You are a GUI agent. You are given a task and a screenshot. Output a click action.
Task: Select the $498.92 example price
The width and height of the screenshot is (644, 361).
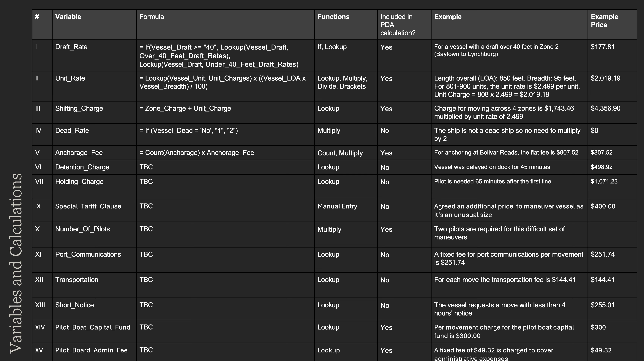point(602,167)
